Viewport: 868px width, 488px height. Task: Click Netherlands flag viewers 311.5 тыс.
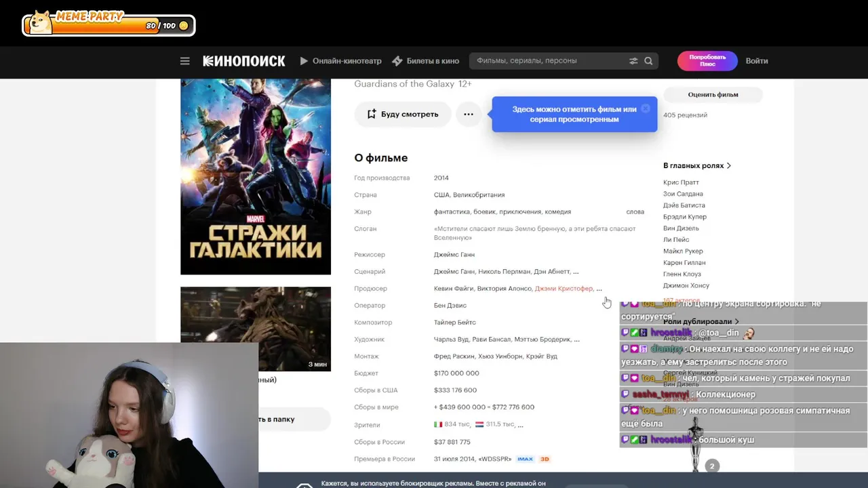pos(495,424)
